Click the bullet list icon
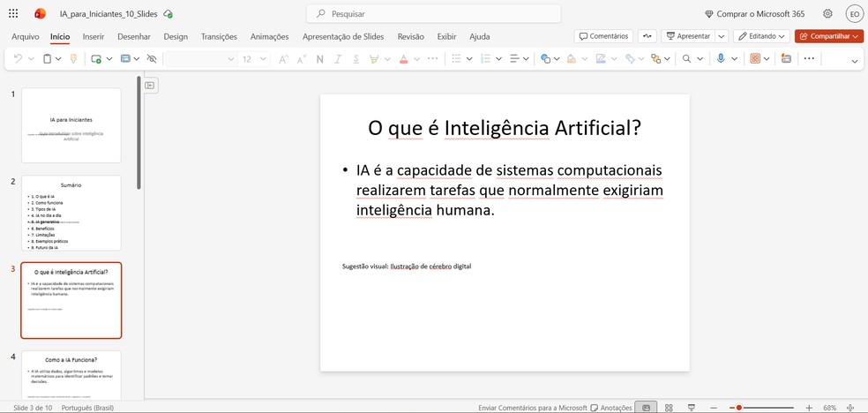 456,58
